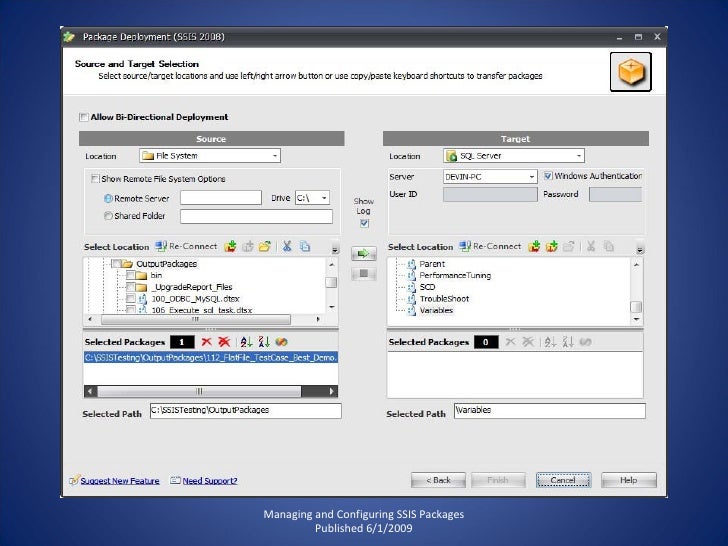The image size is (728, 546).
Task: Click the Cancel button
Action: pyautogui.click(x=563, y=480)
